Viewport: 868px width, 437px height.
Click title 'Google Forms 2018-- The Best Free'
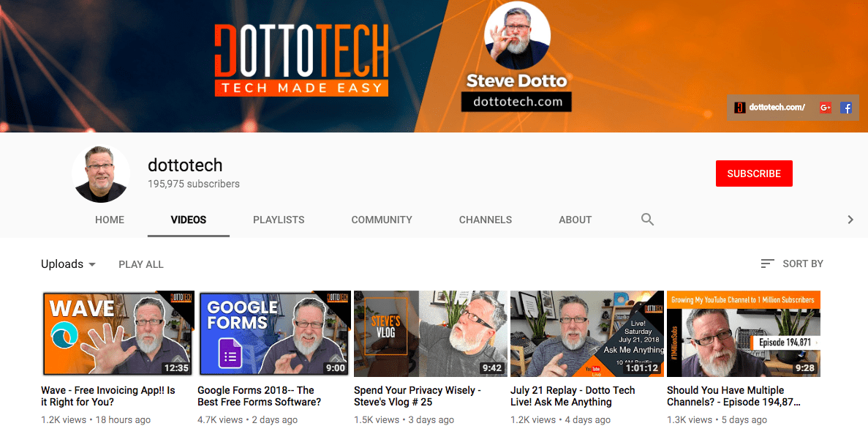tap(259, 396)
